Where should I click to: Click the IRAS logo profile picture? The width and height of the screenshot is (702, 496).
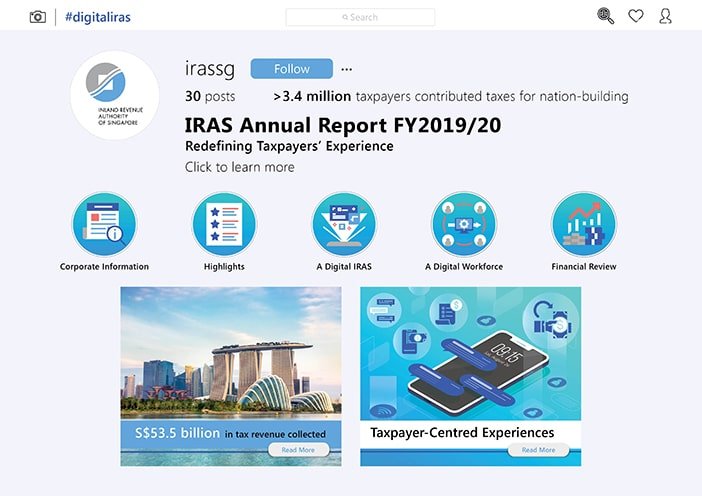pos(115,95)
